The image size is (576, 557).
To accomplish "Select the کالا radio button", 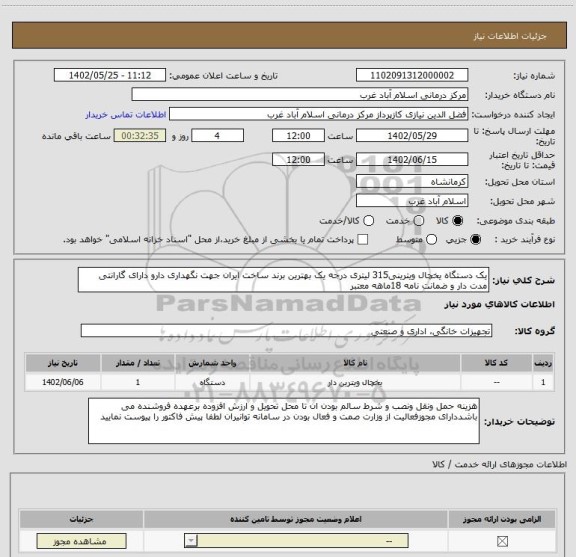I will [x=458, y=221].
